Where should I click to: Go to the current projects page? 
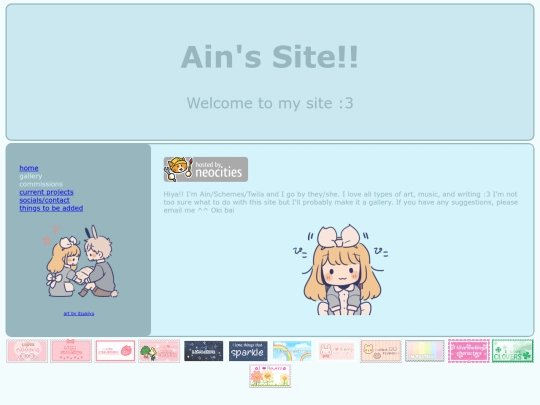pyautogui.click(x=46, y=192)
